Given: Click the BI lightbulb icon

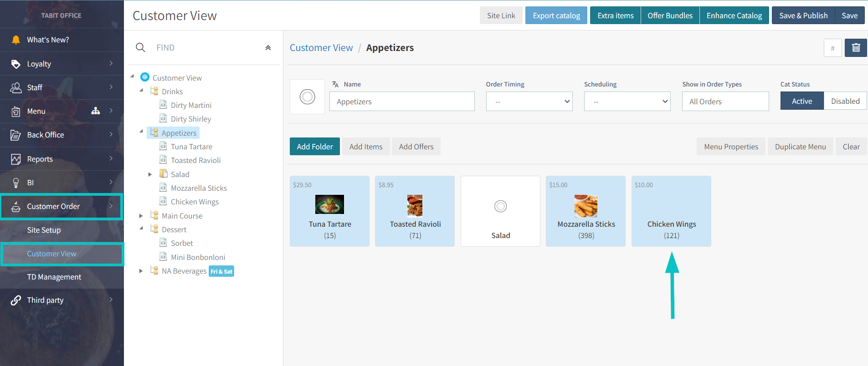Looking at the screenshot, I should point(16,183).
